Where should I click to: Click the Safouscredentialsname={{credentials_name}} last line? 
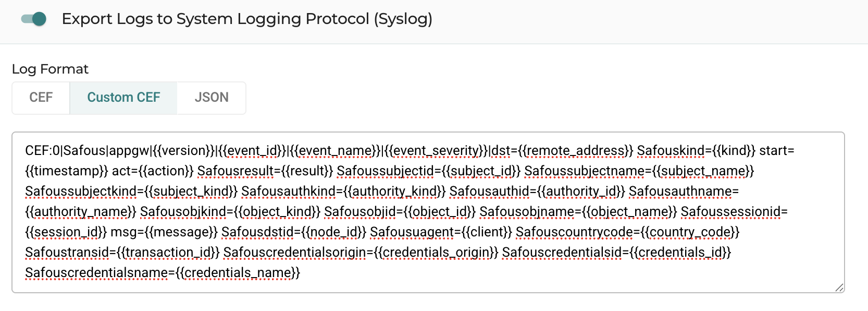(x=163, y=273)
